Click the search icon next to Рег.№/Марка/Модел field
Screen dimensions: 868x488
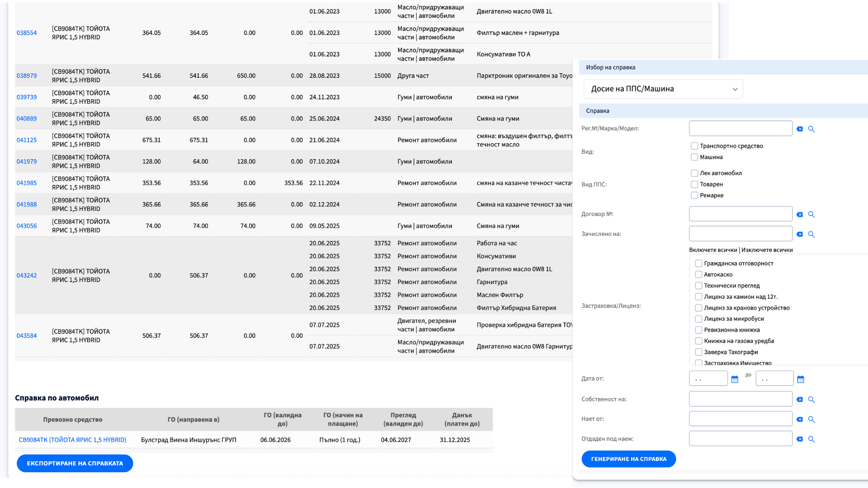(811, 129)
